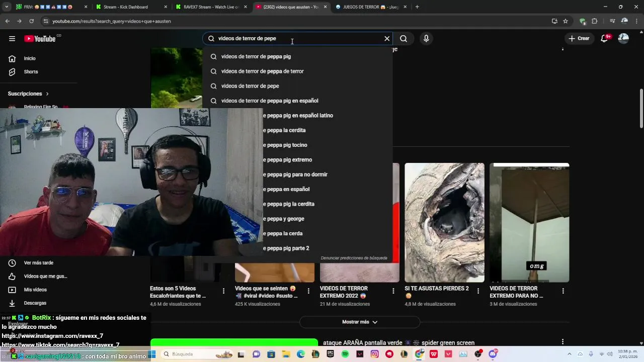
Task: Open the tab search dropdown arrow
Action: click(6, 7)
